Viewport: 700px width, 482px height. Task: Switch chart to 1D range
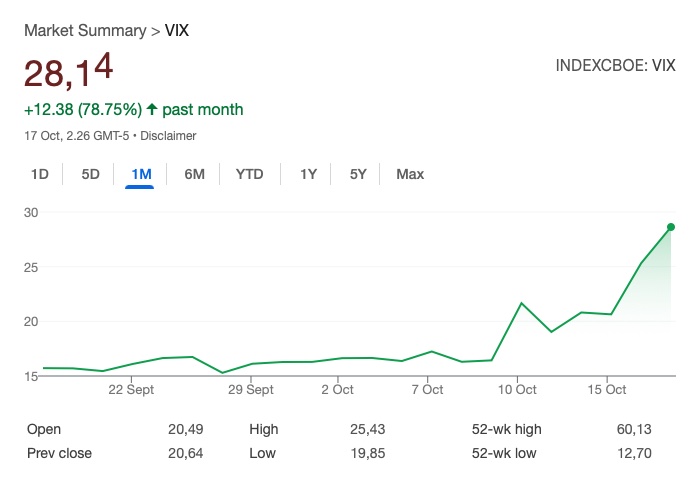point(40,174)
